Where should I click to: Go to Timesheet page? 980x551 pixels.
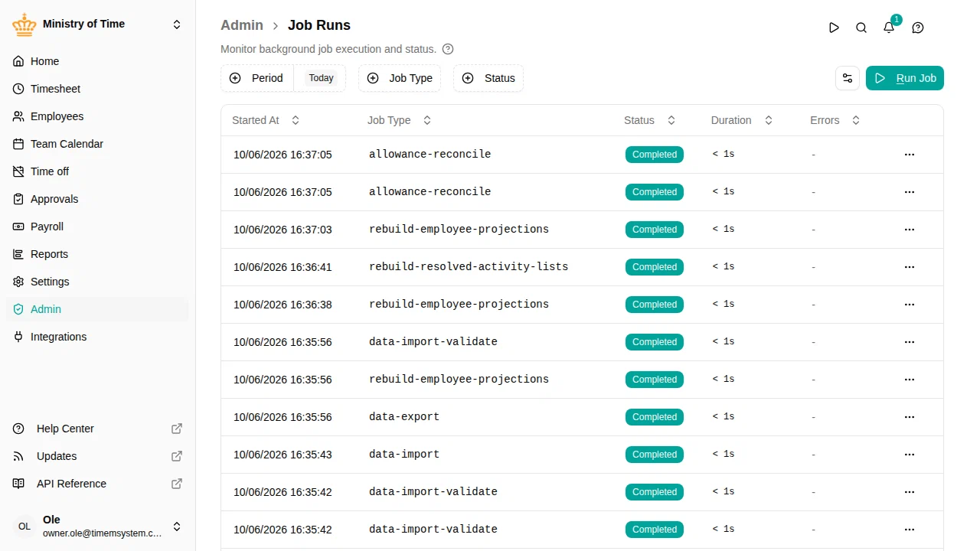point(97,89)
